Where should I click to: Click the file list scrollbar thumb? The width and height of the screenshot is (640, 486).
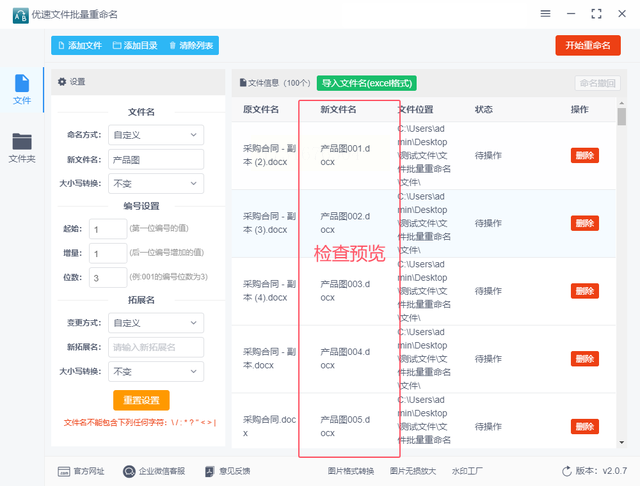click(x=621, y=117)
